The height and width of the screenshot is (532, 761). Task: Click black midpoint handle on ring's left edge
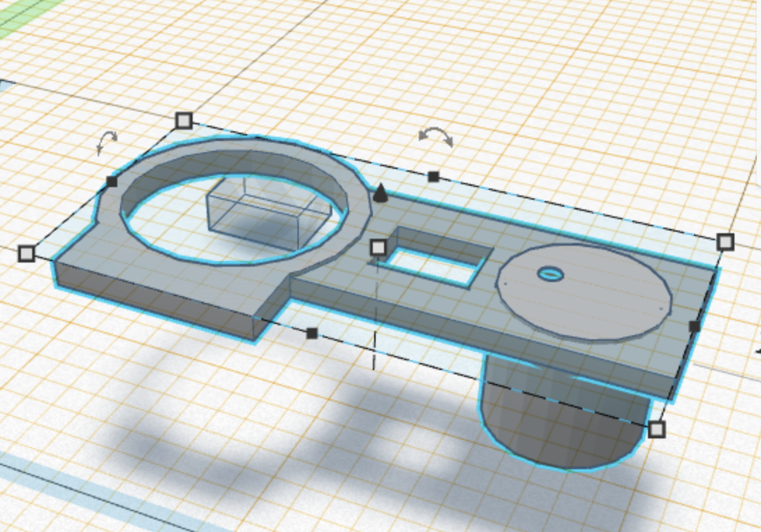pos(112,182)
